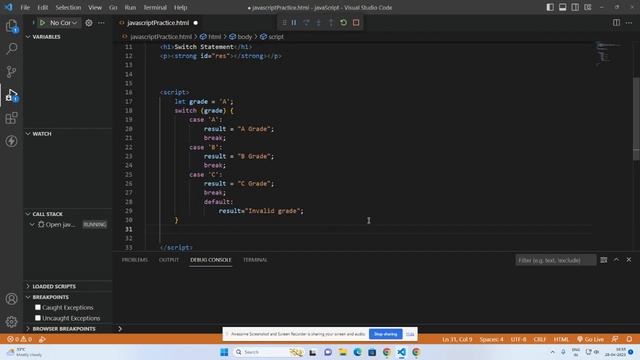The width and height of the screenshot is (640, 360).
Task: Grab the debug toolbar drag handle
Action: point(284,22)
